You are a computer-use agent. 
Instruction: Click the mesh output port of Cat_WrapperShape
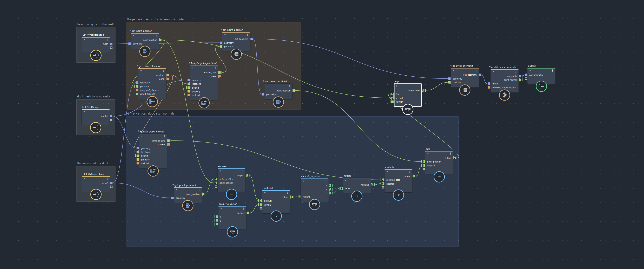(x=111, y=44)
